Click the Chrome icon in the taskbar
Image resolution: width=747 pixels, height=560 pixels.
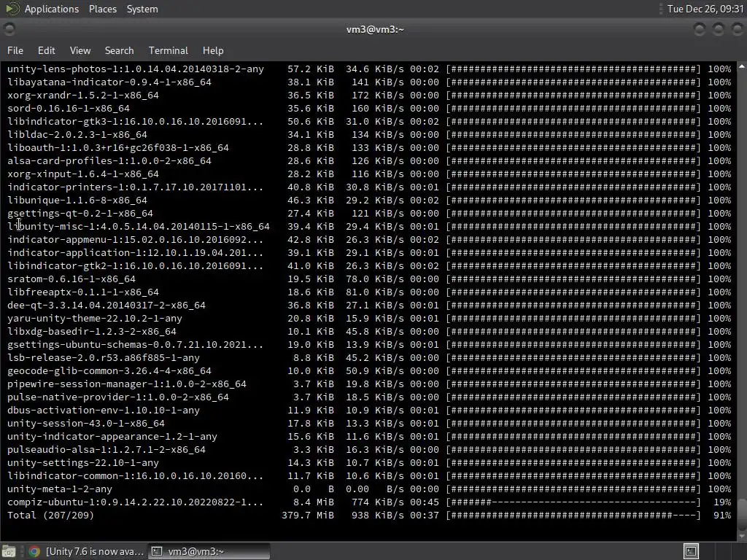click(x=34, y=551)
